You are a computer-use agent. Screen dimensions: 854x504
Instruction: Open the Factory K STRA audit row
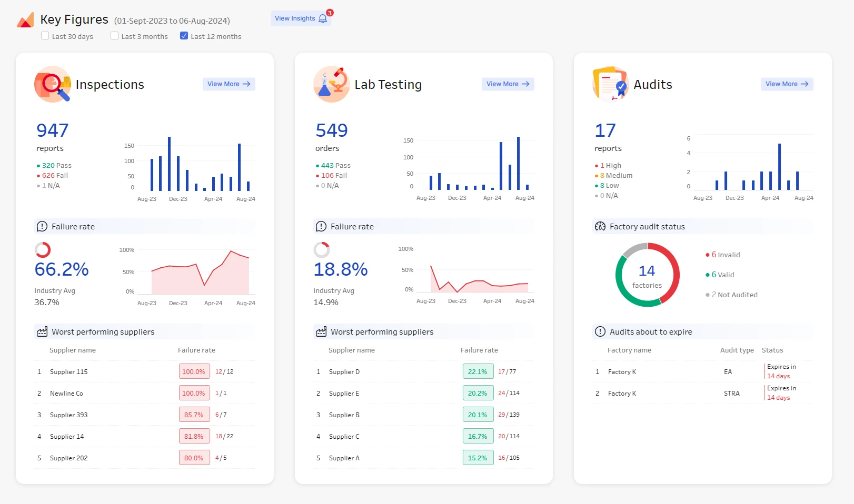coord(703,394)
